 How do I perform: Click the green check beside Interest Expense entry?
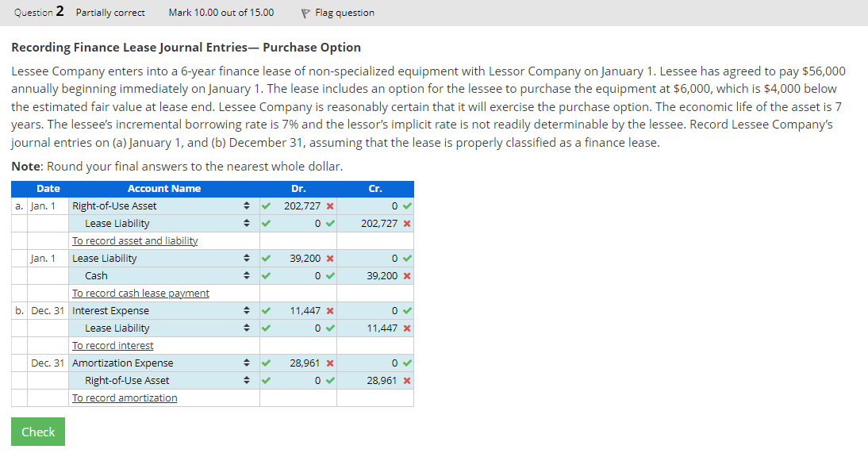(x=265, y=310)
